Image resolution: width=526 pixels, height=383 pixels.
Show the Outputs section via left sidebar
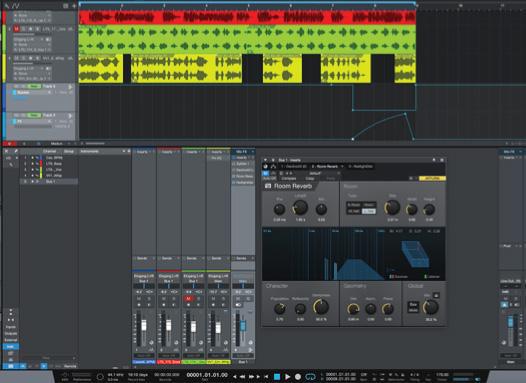[11, 333]
